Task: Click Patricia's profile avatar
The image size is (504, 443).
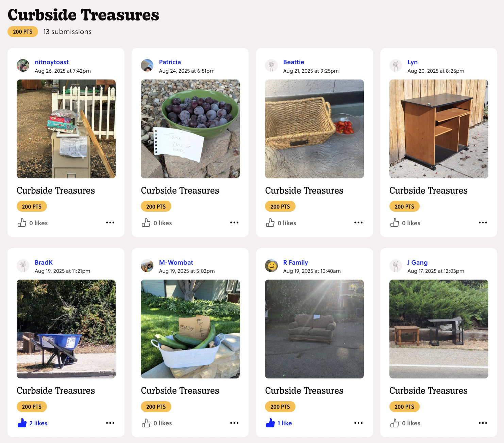Action: point(147,65)
